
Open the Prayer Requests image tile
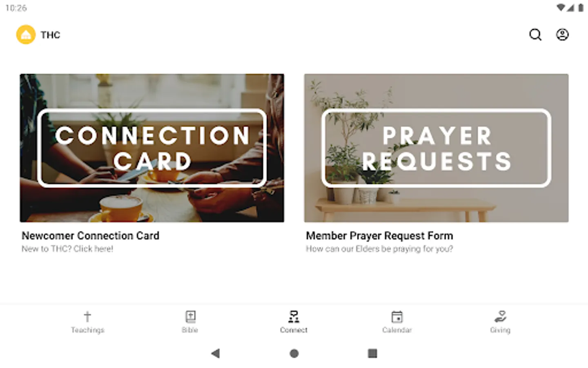(x=436, y=148)
